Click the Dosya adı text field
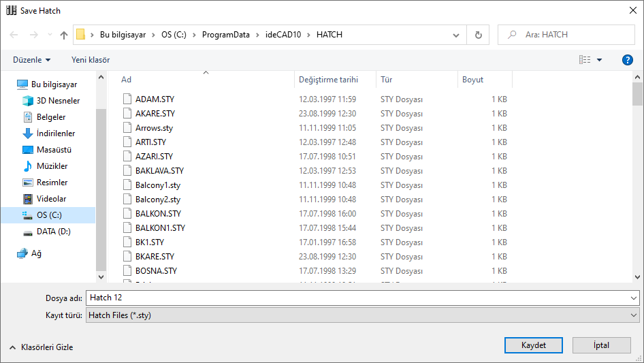 click(x=357, y=298)
